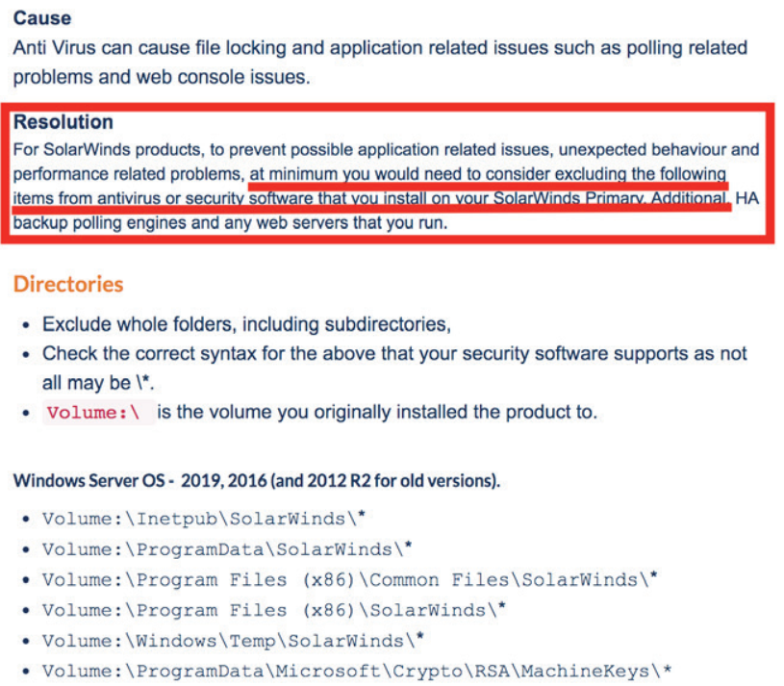Click the Volume:\ProgramData\SolarWinds\* path
784x686 pixels.
pyautogui.click(x=227, y=549)
